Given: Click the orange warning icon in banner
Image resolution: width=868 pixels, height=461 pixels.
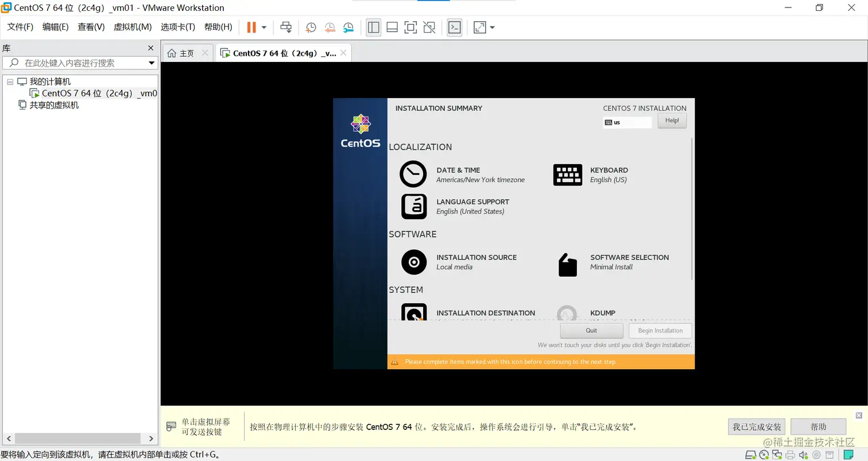Looking at the screenshot, I should 394,362.
